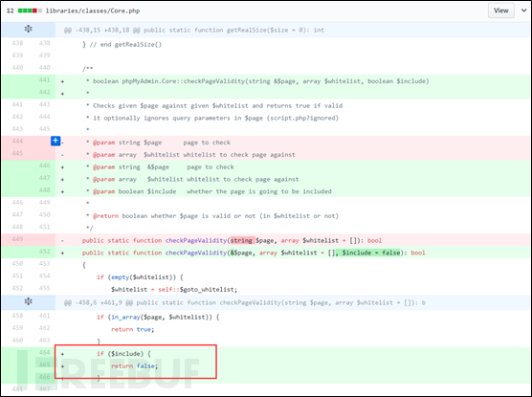Expand hidden lines above line 438
Screen dimensions: 532x397
[x=29, y=30]
